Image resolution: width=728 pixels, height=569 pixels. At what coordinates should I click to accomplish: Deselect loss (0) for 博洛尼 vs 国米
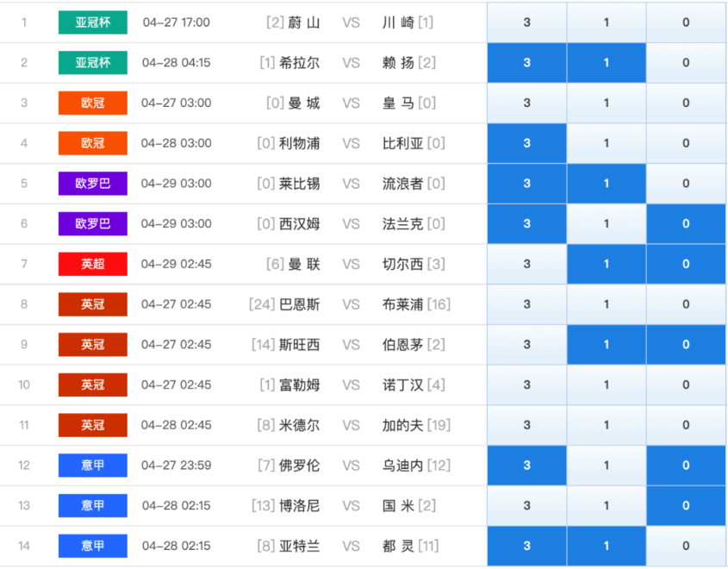click(686, 505)
